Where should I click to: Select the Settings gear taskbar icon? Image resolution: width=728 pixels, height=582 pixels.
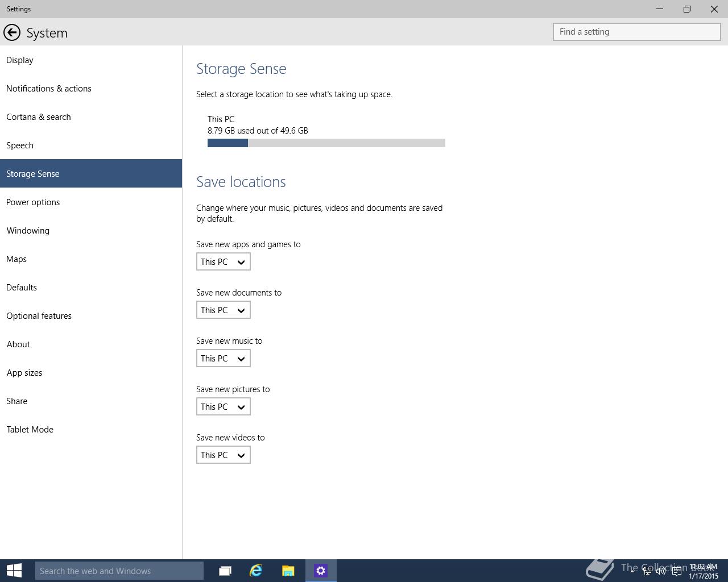tap(321, 571)
